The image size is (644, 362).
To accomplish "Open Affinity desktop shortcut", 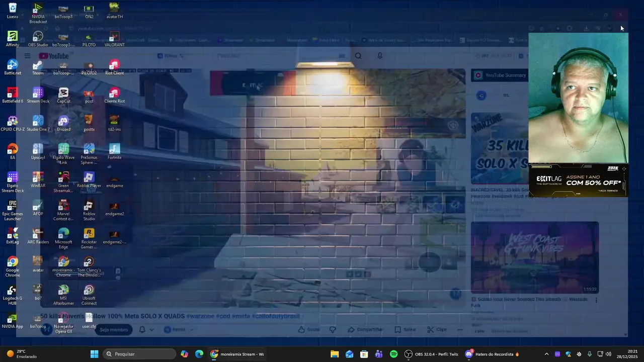I will [x=13, y=39].
